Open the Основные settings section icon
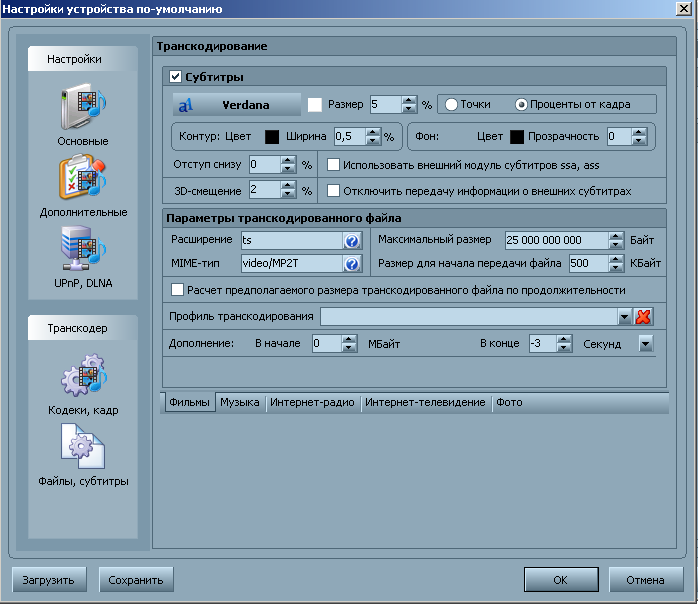The height and width of the screenshot is (606, 698). click(x=83, y=110)
